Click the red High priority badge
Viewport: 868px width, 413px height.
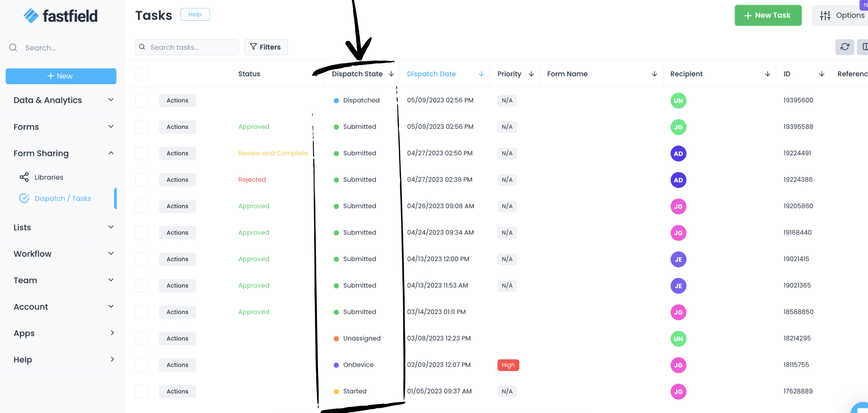(508, 365)
